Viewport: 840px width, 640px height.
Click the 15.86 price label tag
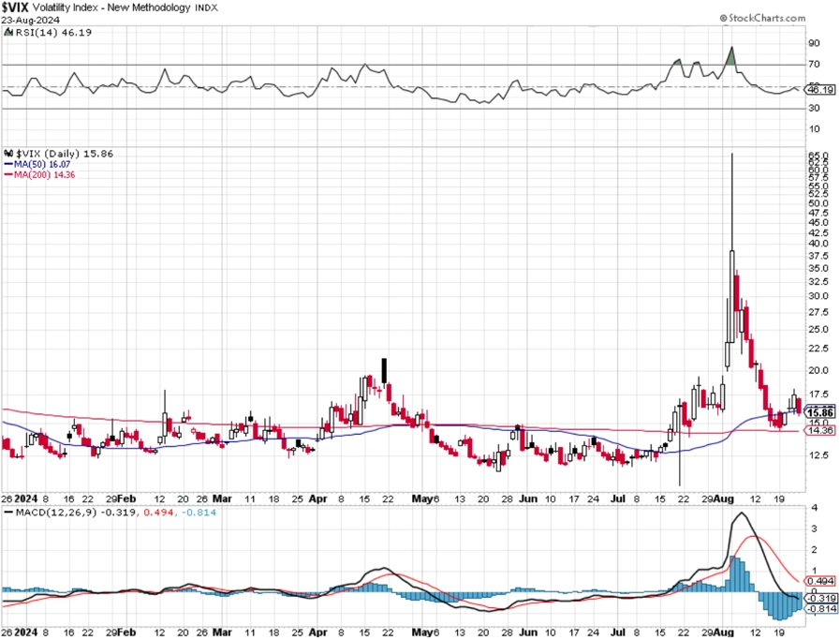(819, 412)
